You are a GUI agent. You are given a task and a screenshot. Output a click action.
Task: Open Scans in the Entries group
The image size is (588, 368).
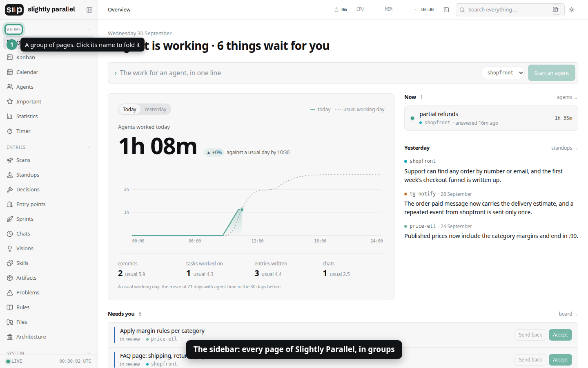click(49, 160)
